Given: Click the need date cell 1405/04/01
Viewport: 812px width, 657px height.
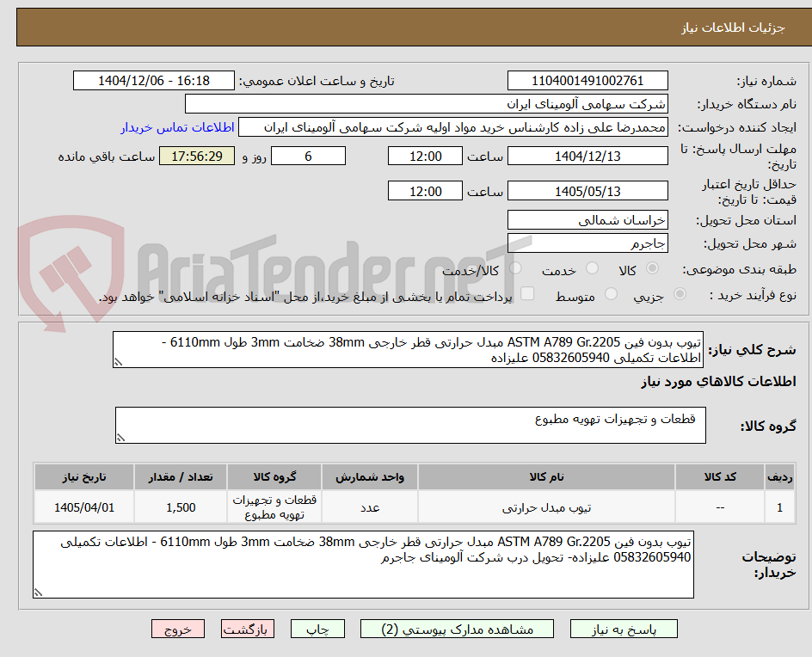Looking at the screenshot, I should pos(84,507).
